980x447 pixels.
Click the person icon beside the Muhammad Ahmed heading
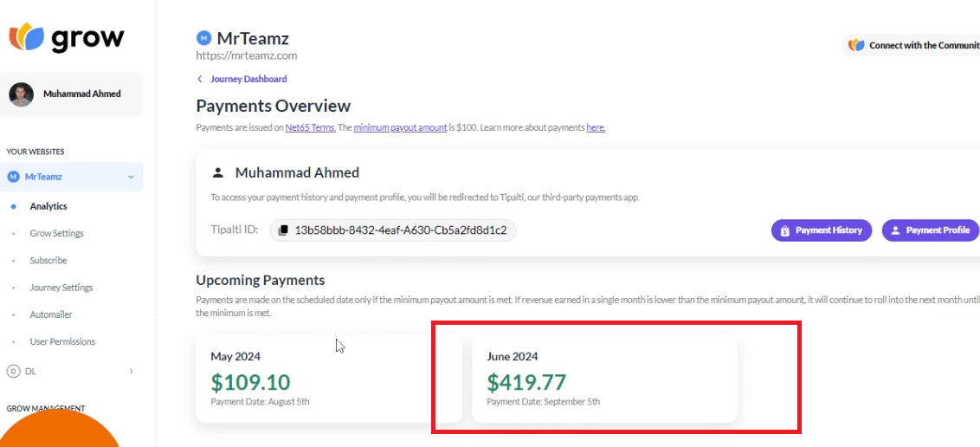pos(217,172)
